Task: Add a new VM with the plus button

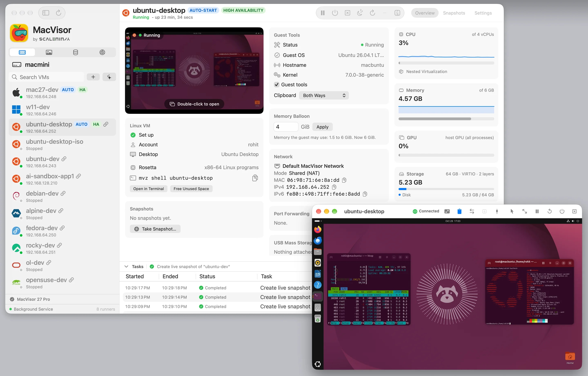Action: tap(93, 77)
